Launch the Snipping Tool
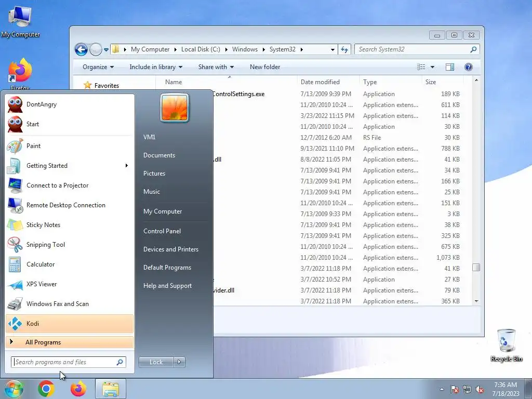The height and width of the screenshot is (399, 532). [69, 245]
